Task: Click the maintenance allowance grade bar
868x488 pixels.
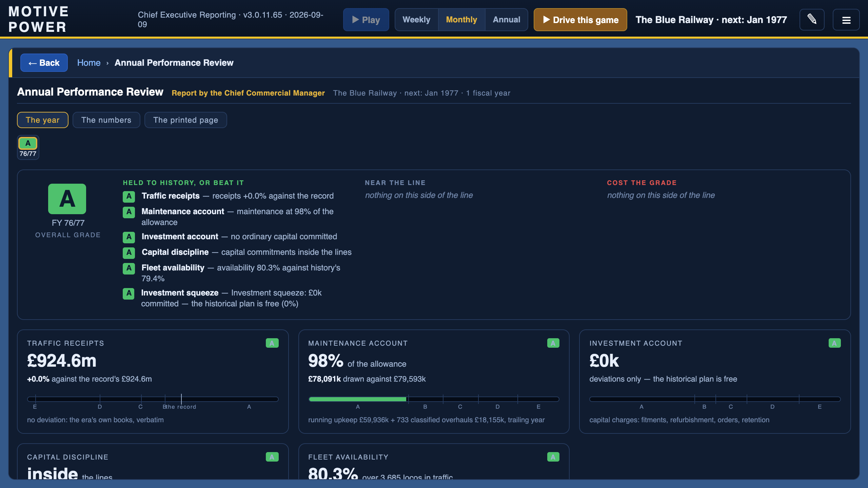Action: tap(434, 399)
